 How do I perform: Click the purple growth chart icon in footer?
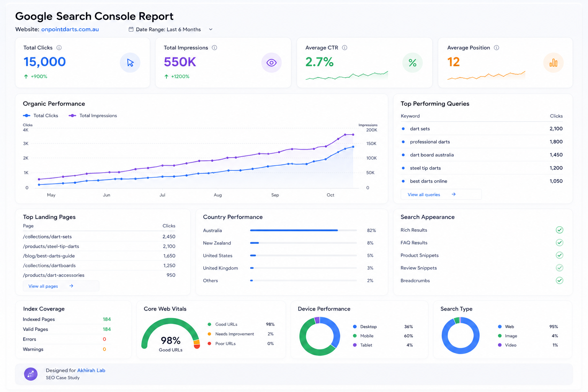pyautogui.click(x=31, y=374)
